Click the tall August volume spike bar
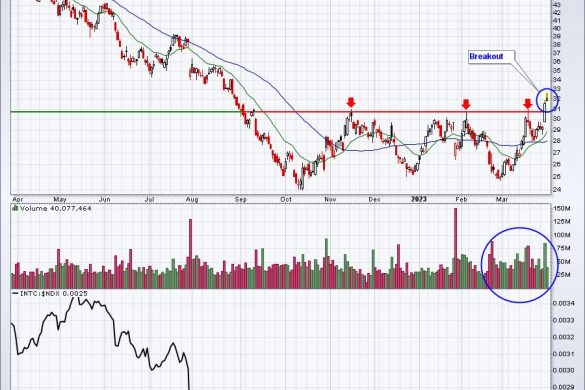The height and width of the screenshot is (390, 585). click(x=190, y=254)
